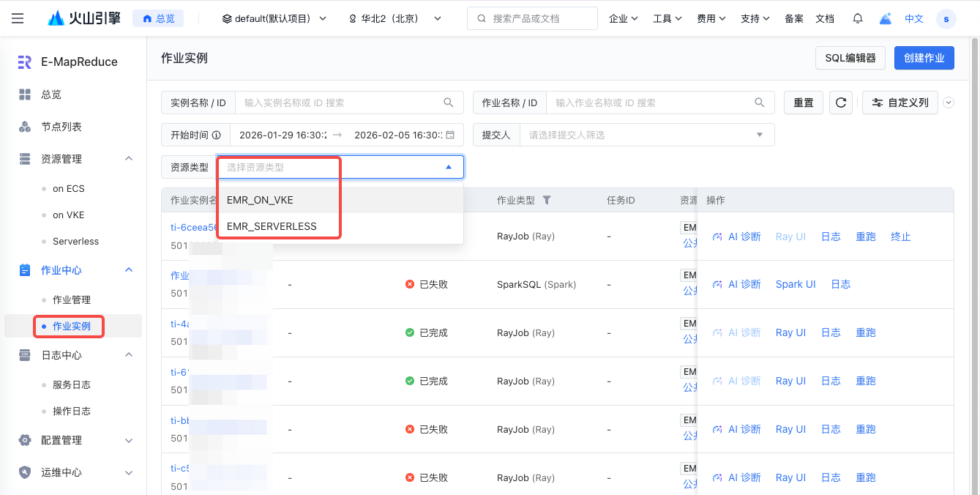Click the notification bell icon

pos(858,18)
